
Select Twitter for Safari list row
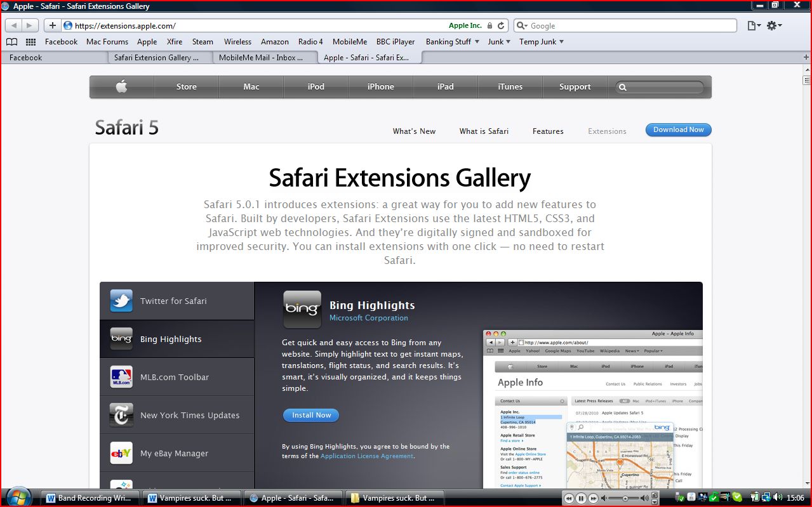click(176, 301)
